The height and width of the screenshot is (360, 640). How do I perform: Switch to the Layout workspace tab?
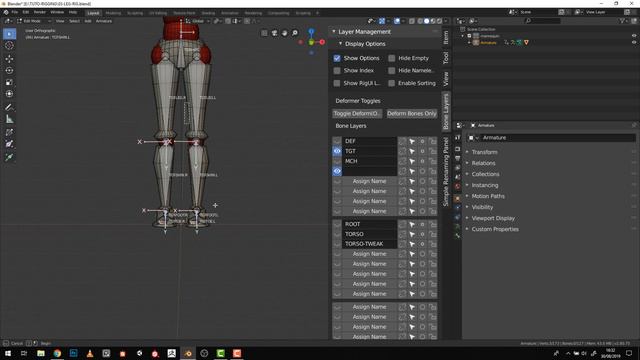pyautogui.click(x=93, y=13)
